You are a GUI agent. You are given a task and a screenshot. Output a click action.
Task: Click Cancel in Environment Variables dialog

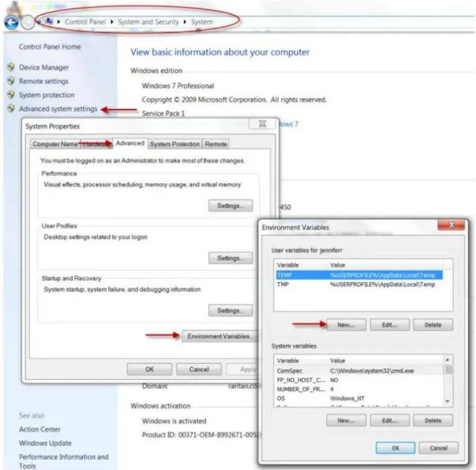(x=439, y=448)
